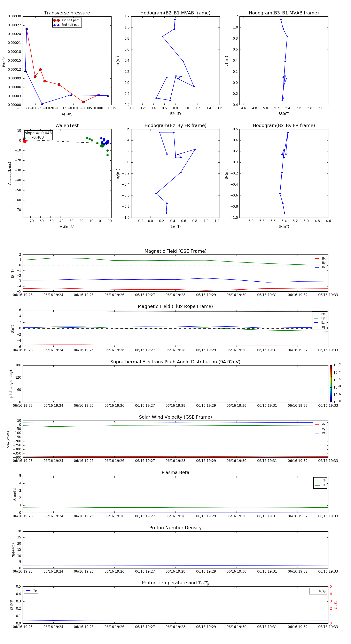
Task: Click the 'Vsw(km/s)' y-axis label
Action: click(8, 439)
